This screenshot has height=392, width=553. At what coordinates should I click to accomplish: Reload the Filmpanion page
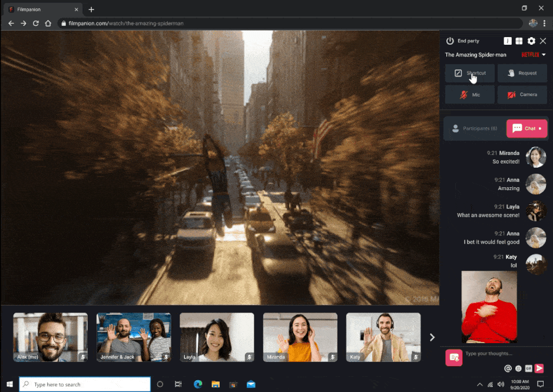click(35, 24)
